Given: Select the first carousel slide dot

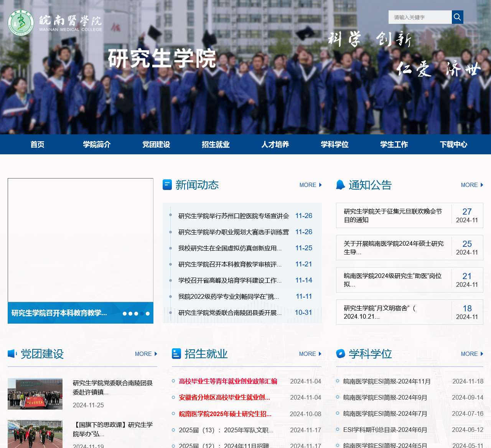Looking at the screenshot, I should (x=125, y=314).
